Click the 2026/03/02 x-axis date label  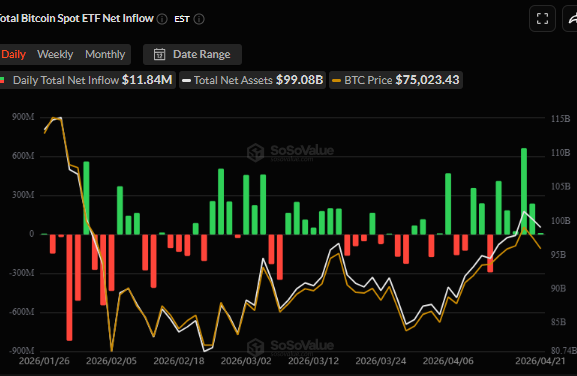[x=246, y=361]
